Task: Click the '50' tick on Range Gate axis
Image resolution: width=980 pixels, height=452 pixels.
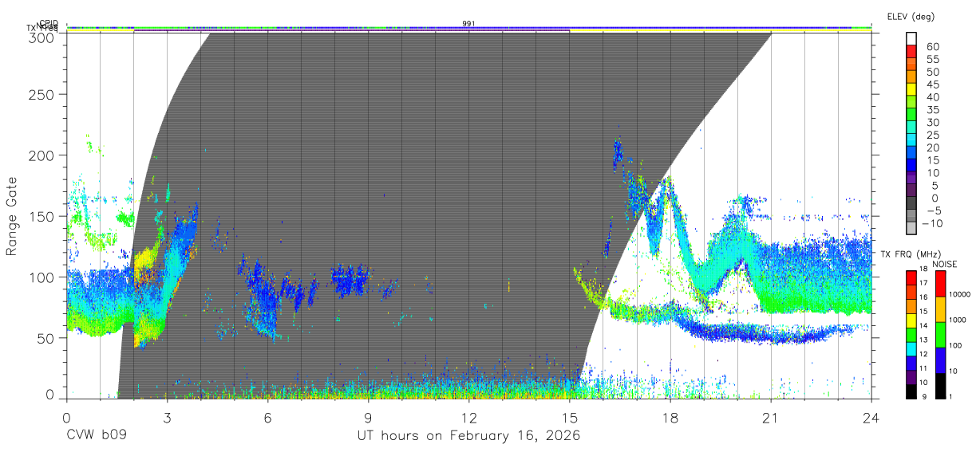Action: [x=45, y=338]
